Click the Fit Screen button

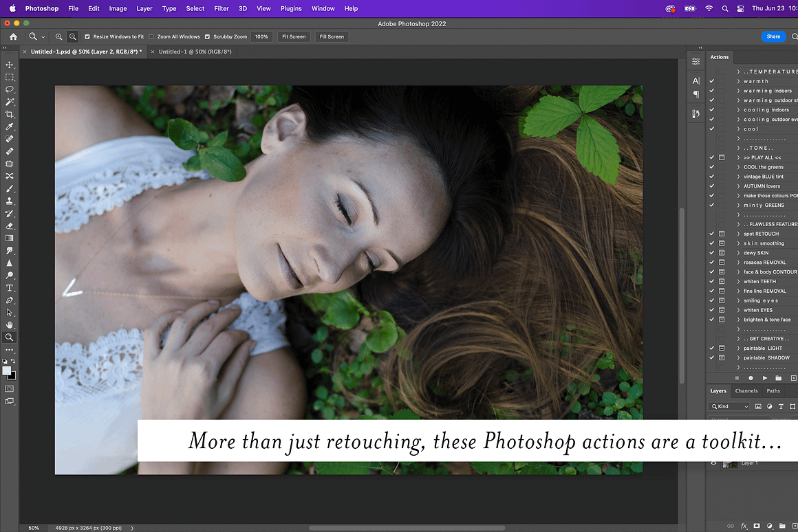tap(294, 36)
